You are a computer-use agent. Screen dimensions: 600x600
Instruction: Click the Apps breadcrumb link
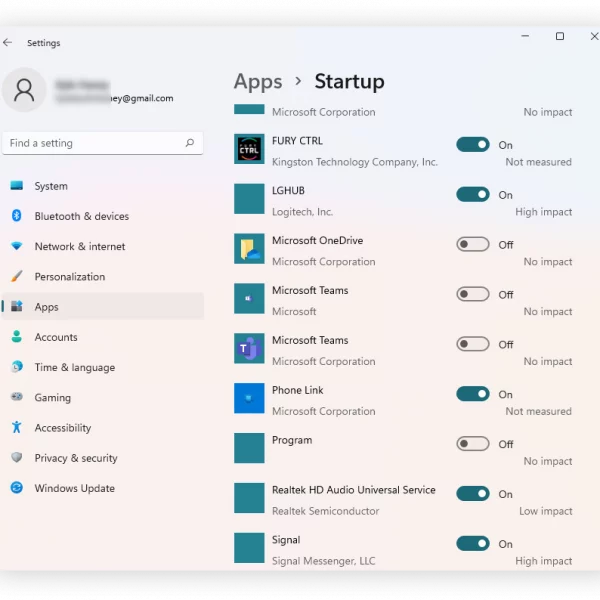(258, 82)
